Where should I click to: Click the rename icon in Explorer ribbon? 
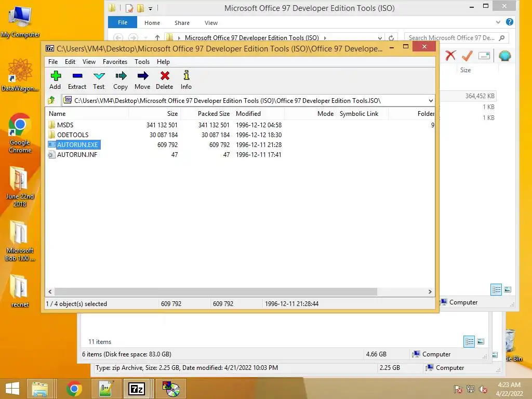484,55
